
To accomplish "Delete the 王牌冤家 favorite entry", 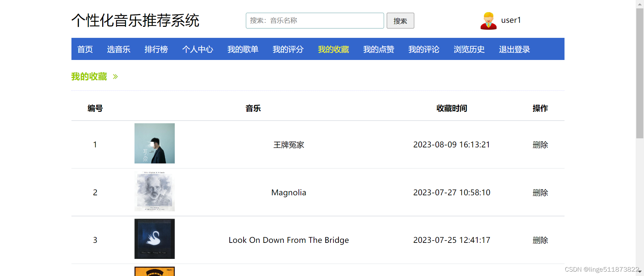I will click(x=540, y=145).
